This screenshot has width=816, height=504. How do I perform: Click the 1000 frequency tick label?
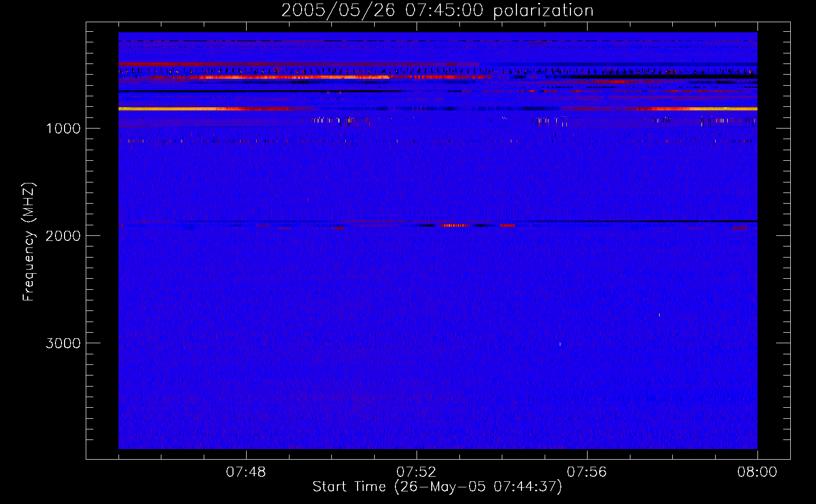(63, 129)
